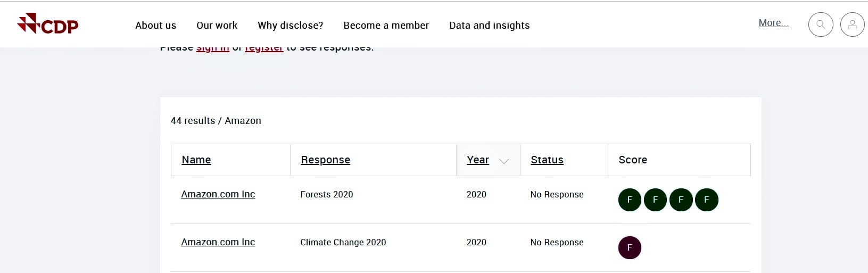The image size is (868, 273).
Task: Sort table by Status header
Action: pos(547,160)
